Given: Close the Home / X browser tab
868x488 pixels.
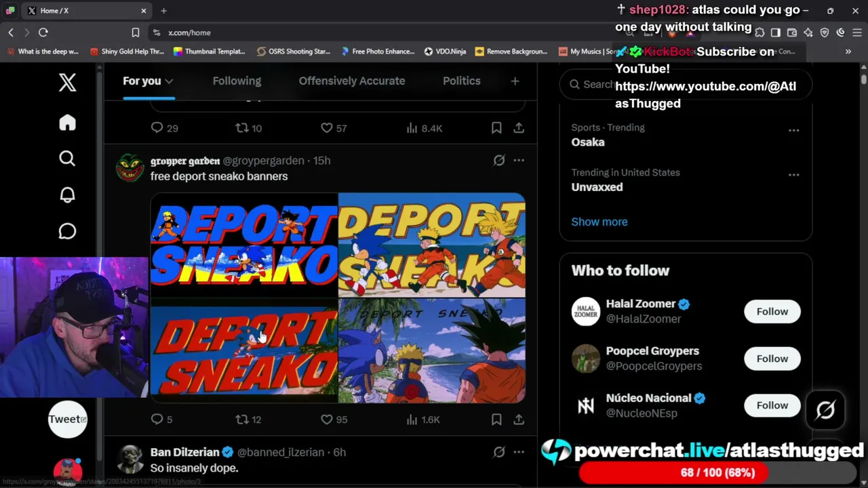Looking at the screenshot, I should (144, 11).
